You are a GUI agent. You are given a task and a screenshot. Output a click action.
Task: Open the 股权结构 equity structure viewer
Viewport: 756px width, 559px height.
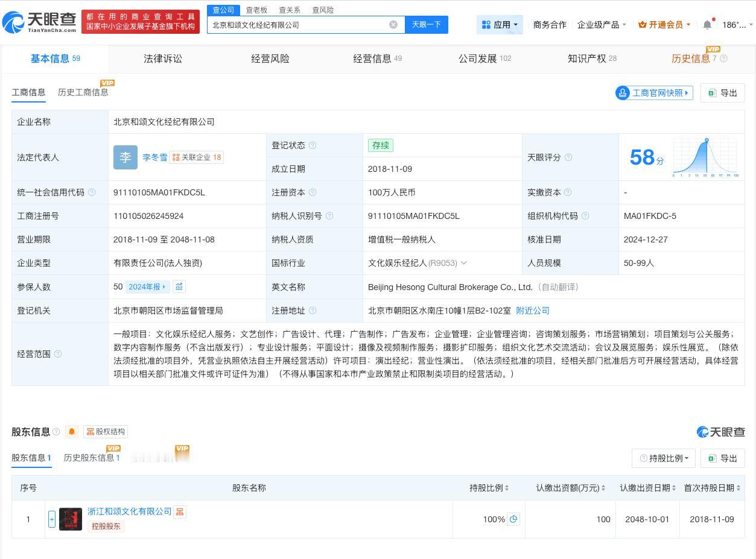click(105, 431)
